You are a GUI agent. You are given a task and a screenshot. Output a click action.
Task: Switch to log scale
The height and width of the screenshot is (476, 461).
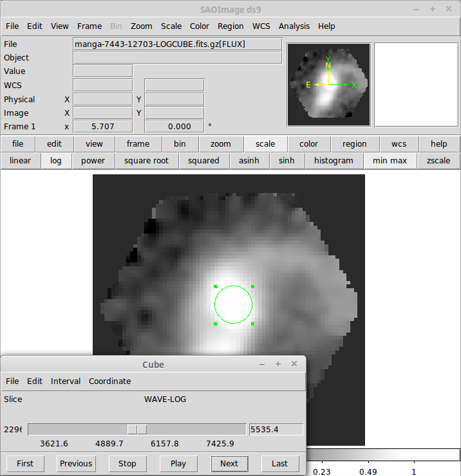(56, 161)
